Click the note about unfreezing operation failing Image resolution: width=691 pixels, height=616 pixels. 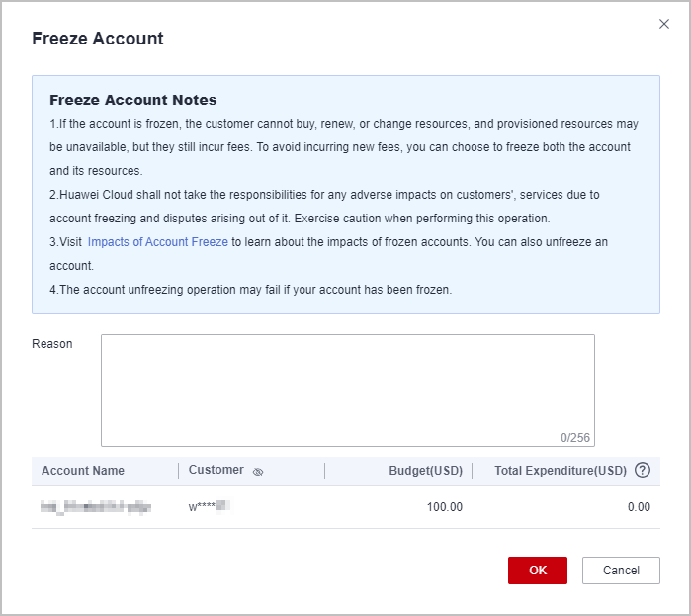[251, 290]
